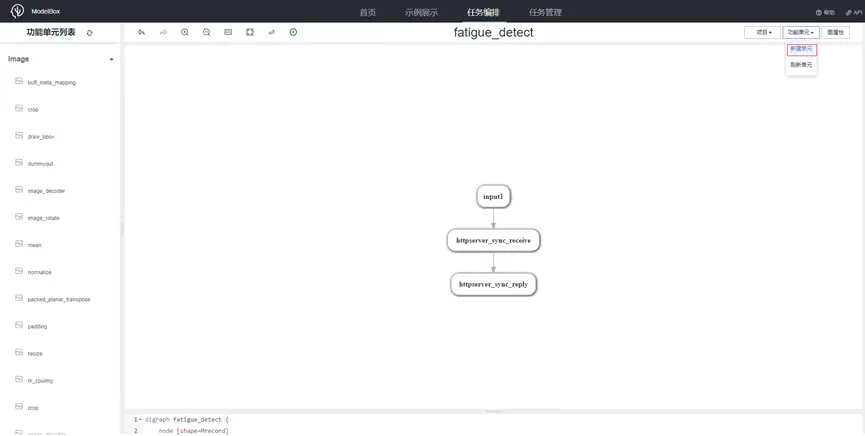Zoom in on the graph canvas
The image size is (865, 436).
[185, 33]
